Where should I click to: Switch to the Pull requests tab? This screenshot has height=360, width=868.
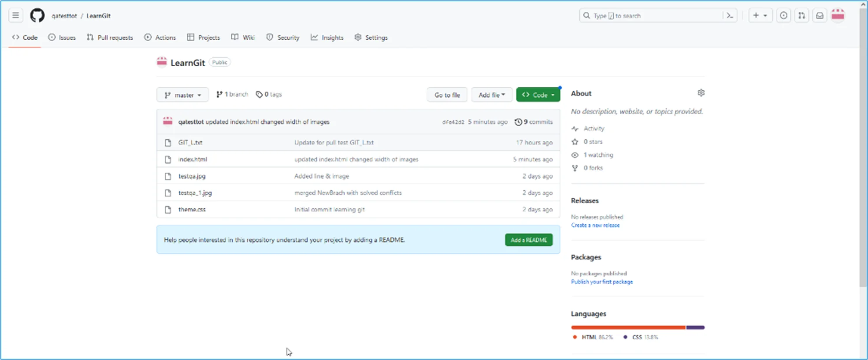(x=110, y=38)
